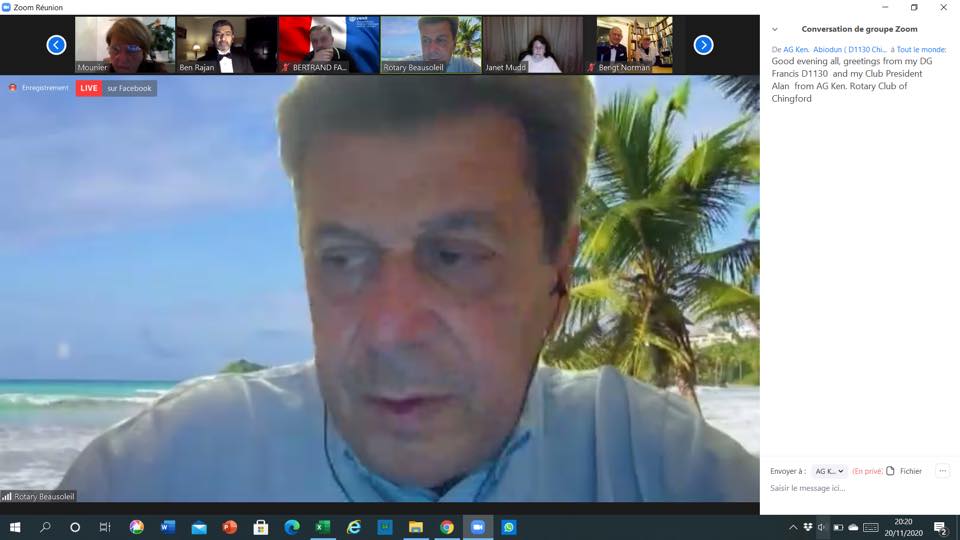Open the chat more options ellipsis
960x540 pixels.
(x=942, y=471)
